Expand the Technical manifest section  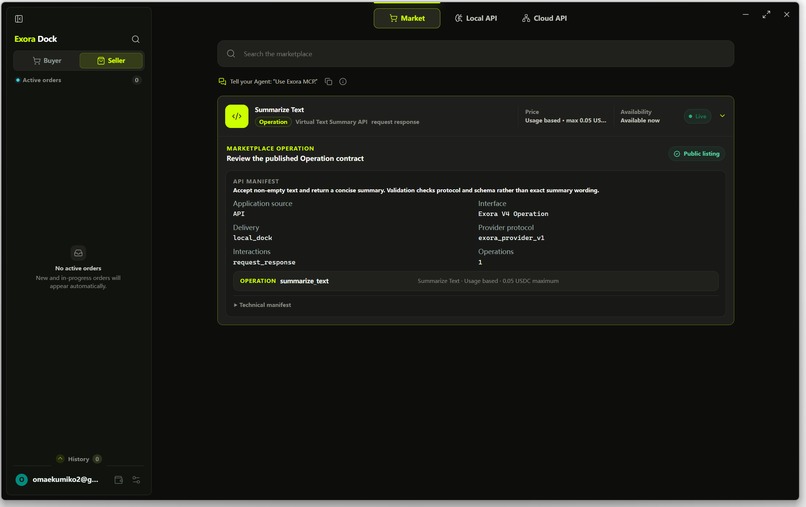point(262,305)
